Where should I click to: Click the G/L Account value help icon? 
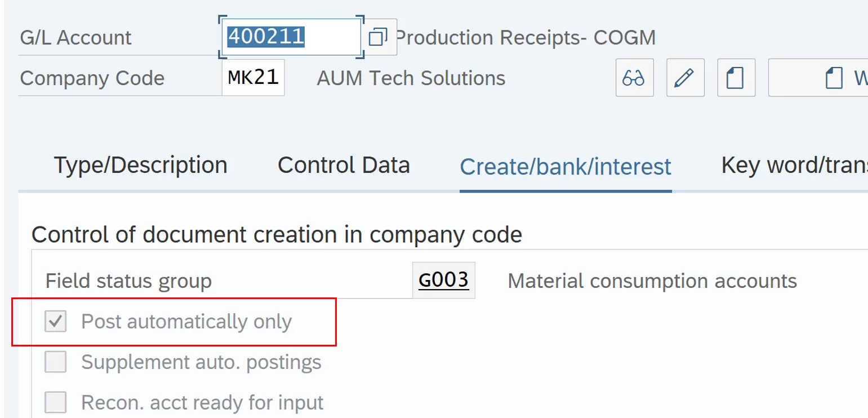(x=378, y=38)
